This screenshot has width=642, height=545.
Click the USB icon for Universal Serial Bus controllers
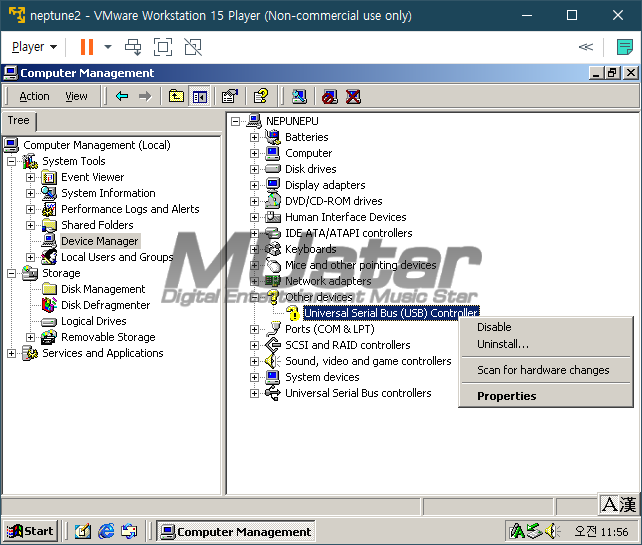click(x=273, y=393)
